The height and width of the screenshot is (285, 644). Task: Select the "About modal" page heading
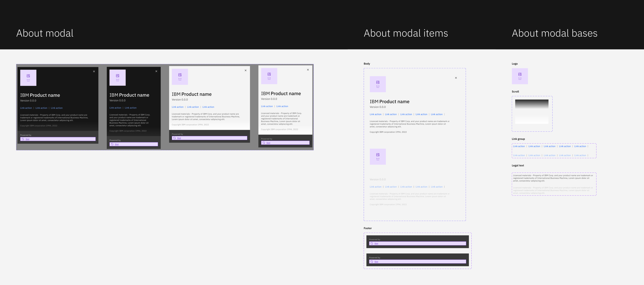(45, 33)
